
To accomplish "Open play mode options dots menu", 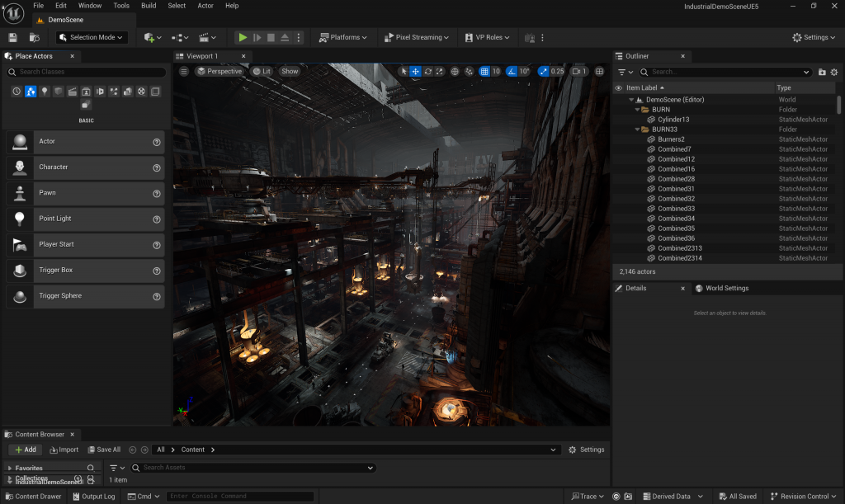I will pos(299,38).
